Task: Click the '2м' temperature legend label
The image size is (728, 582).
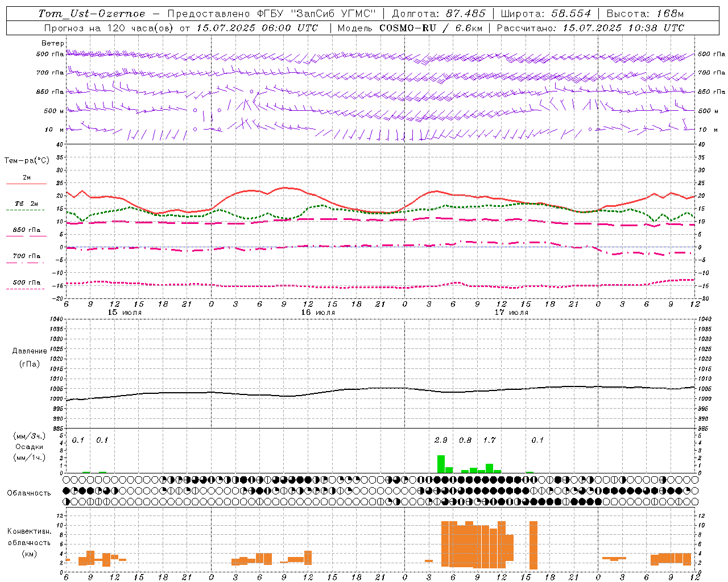Action: tap(27, 178)
